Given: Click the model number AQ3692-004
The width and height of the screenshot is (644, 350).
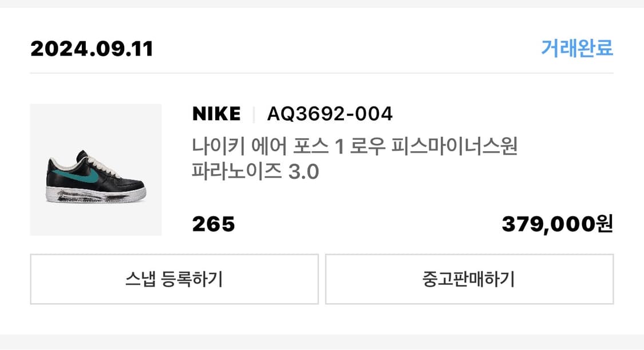Looking at the screenshot, I should 330,113.
